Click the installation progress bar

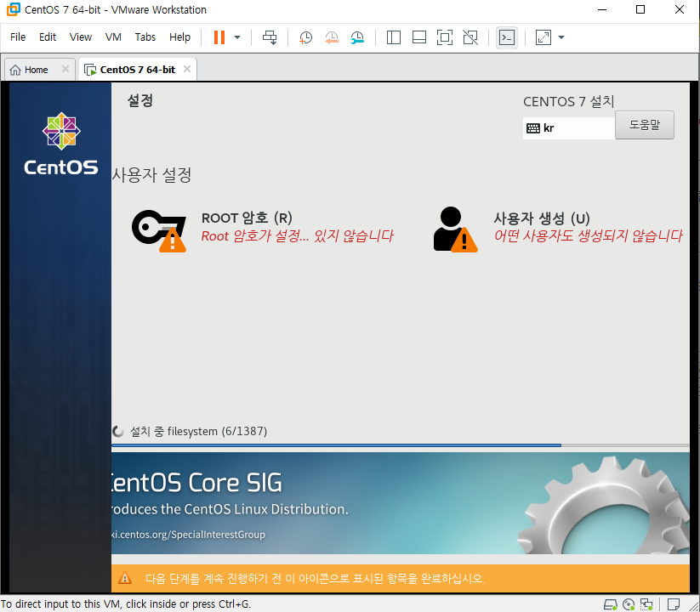click(401, 445)
